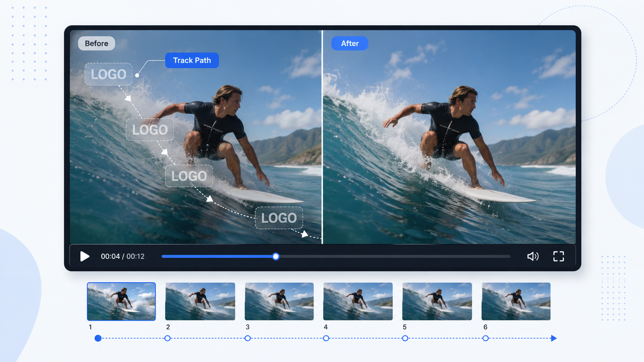Open frame thumbnail 2
The width and height of the screenshot is (644, 362).
click(x=200, y=302)
